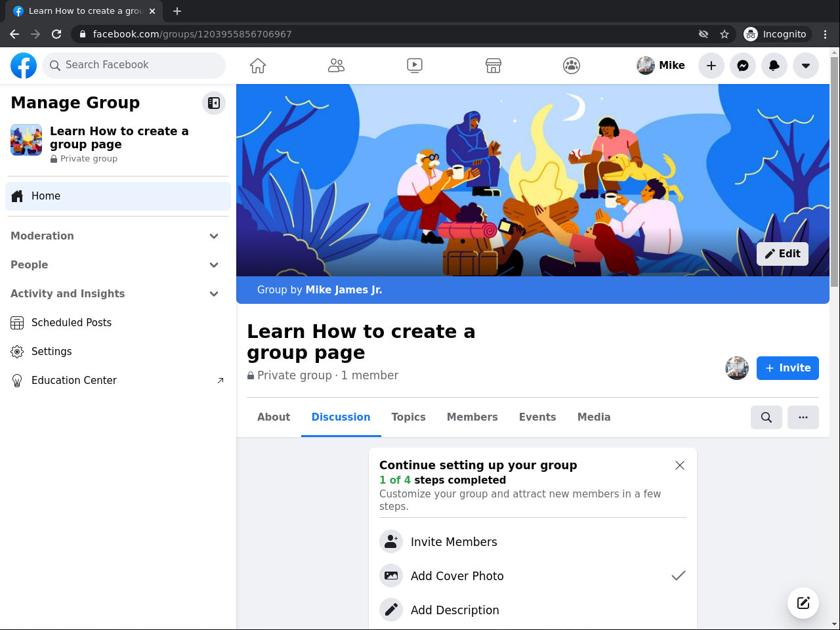Close the Facebook browser tab

click(x=152, y=11)
